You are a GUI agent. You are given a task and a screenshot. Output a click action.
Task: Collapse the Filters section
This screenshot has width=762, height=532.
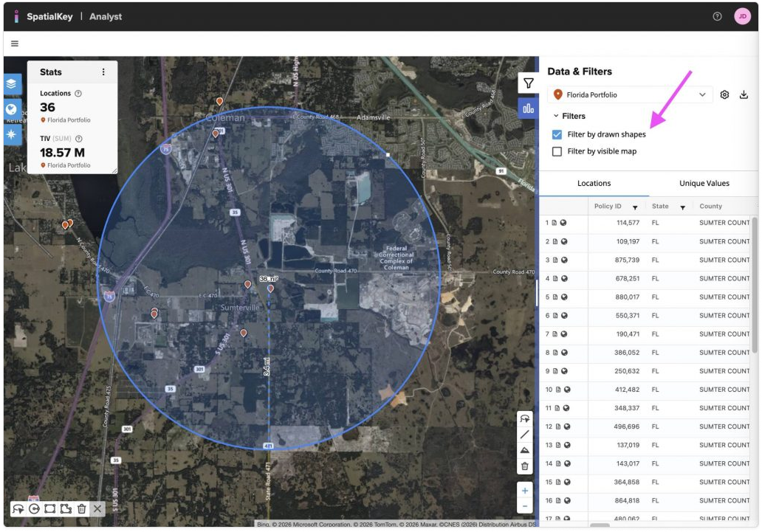pyautogui.click(x=556, y=116)
